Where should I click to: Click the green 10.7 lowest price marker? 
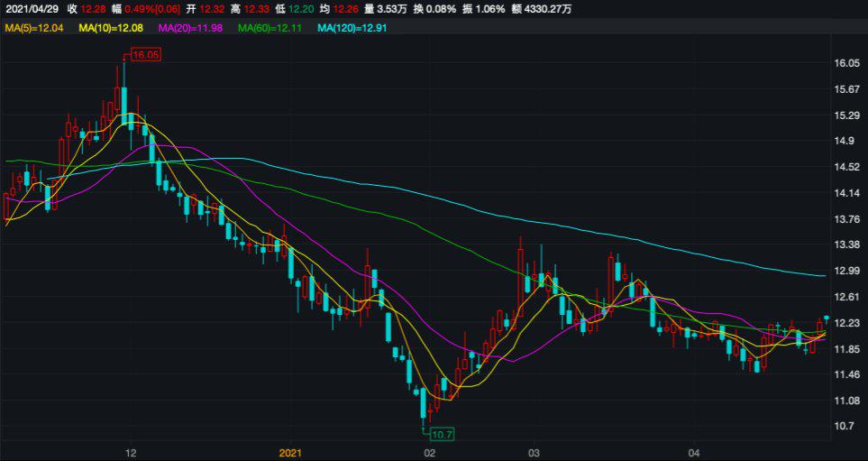point(442,434)
